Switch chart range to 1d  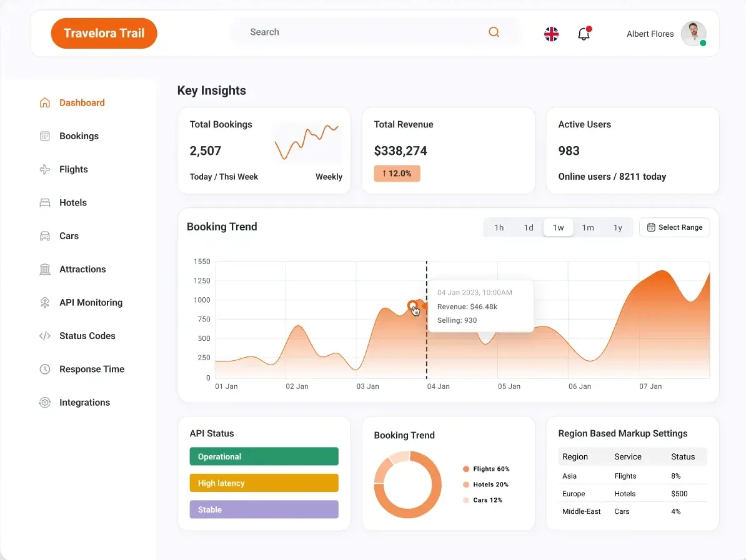529,227
